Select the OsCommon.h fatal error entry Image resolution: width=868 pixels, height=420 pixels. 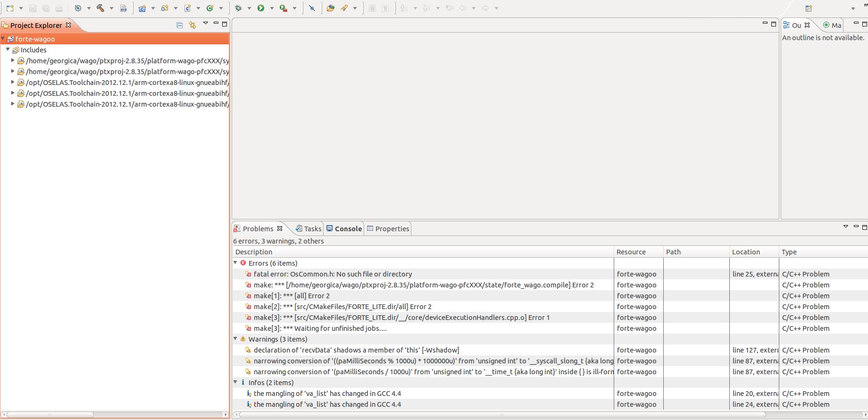(333, 274)
